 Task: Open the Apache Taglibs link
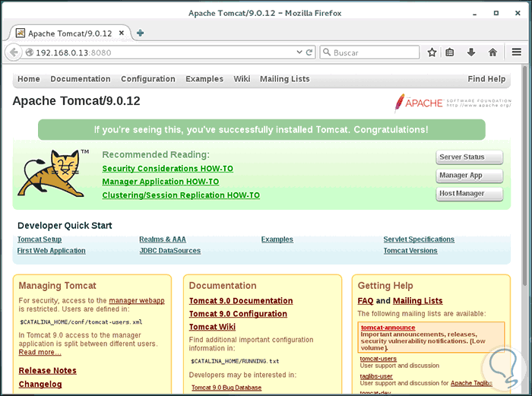(x=471, y=383)
